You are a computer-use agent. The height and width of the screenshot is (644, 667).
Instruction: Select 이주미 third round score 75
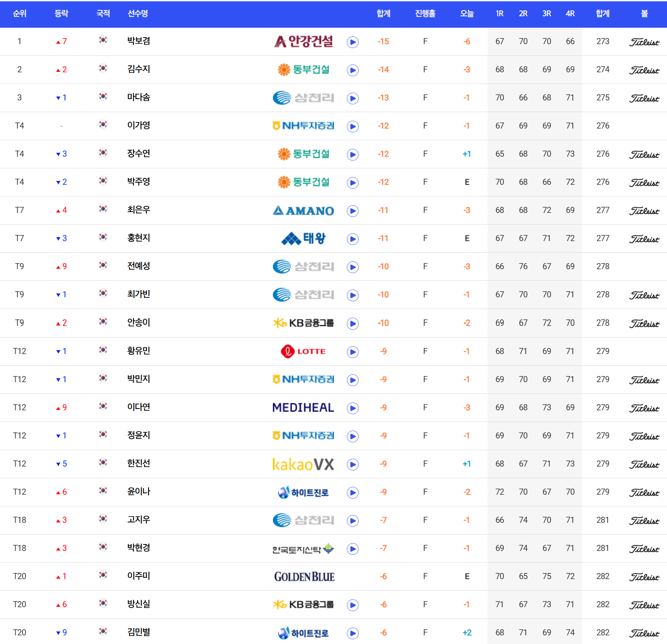click(x=547, y=576)
